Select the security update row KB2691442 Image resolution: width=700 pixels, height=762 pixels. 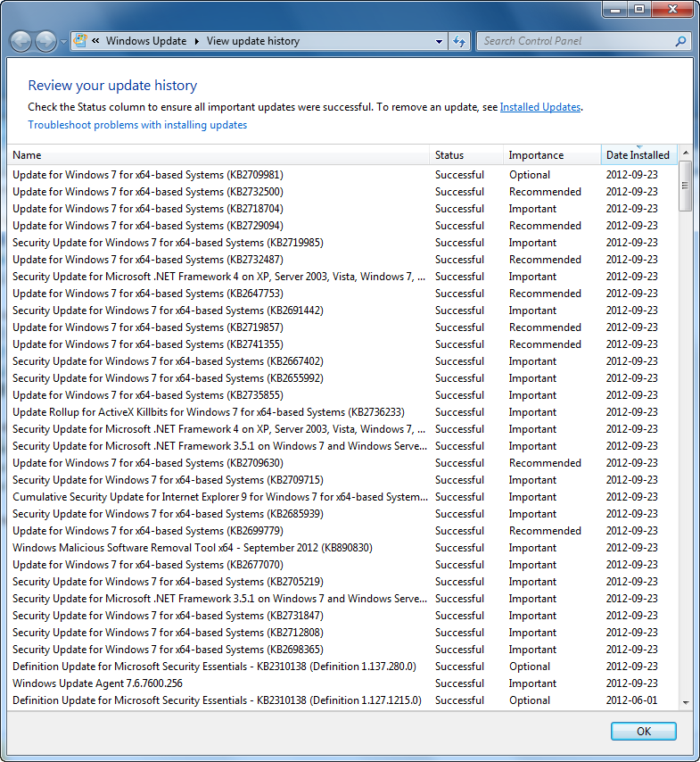(342, 311)
